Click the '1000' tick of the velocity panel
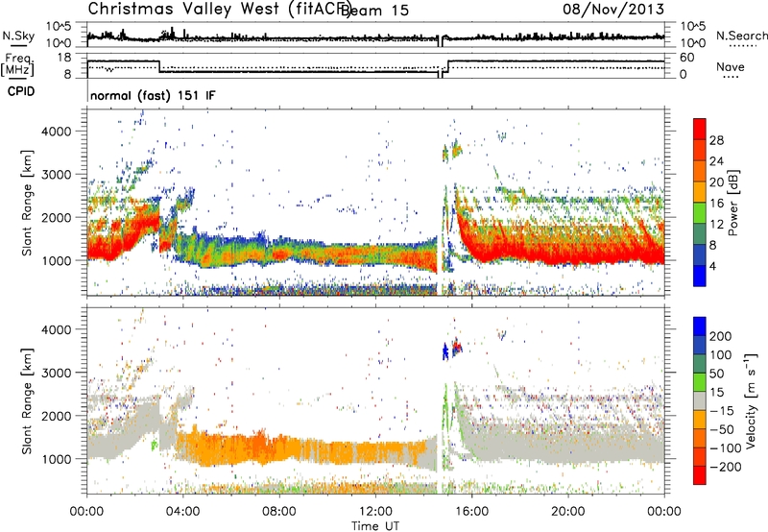768x532 pixels. click(x=57, y=459)
